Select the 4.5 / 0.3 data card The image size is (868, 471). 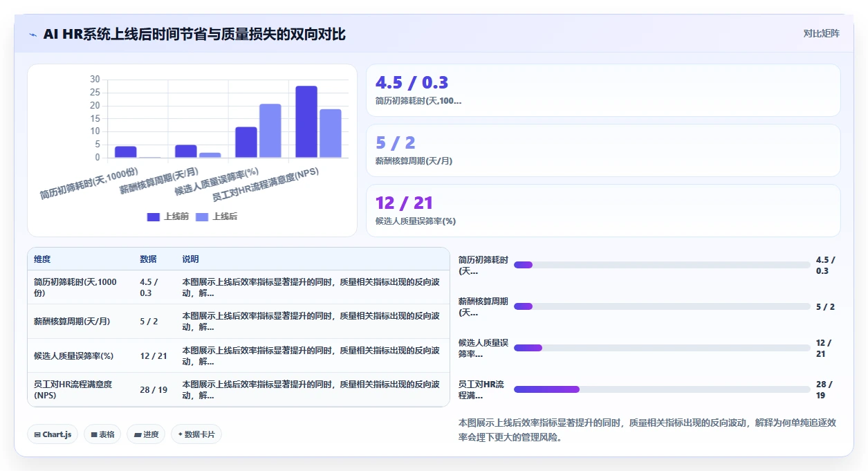pyautogui.click(x=603, y=91)
